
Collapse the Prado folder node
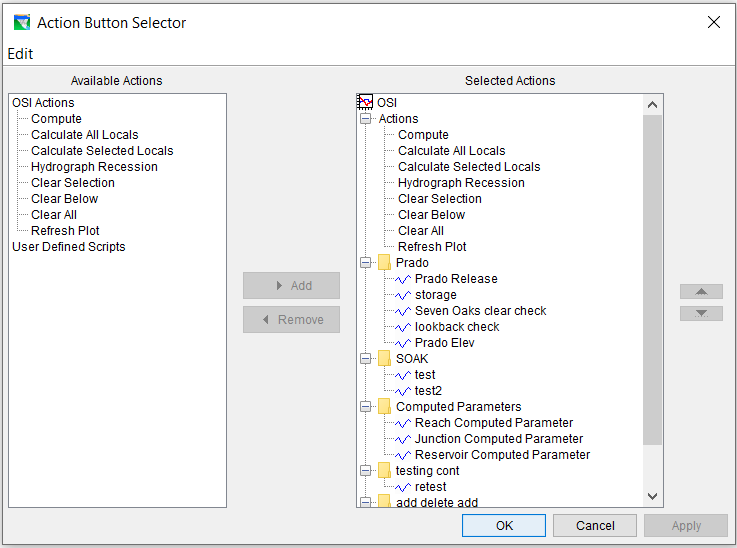(x=365, y=262)
